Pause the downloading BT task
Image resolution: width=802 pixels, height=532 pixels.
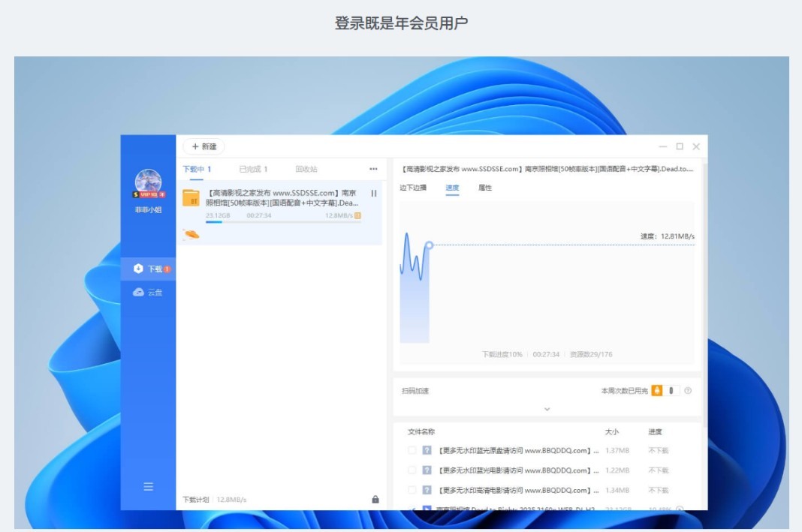(374, 193)
